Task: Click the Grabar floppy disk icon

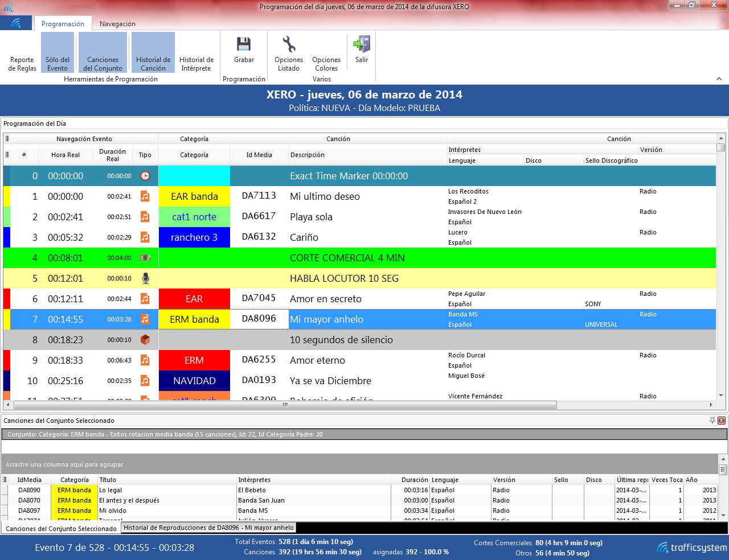Action: click(244, 44)
